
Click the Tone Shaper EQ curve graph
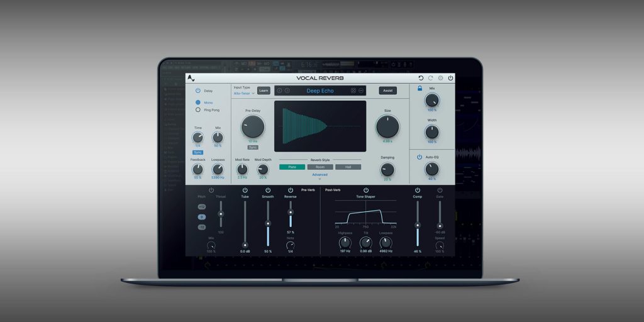click(365, 211)
